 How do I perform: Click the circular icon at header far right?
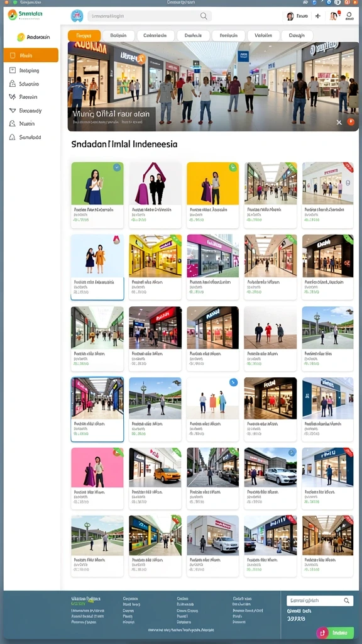pos(349,16)
